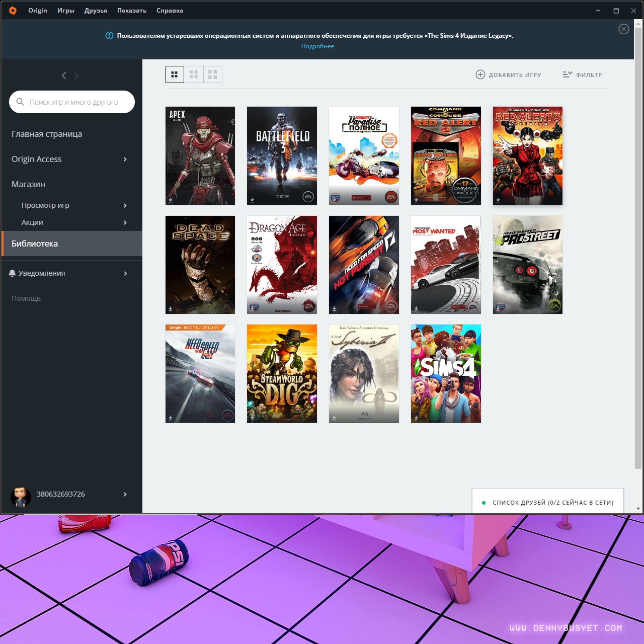Switch to large tile view
The image size is (644, 644).
pos(213,74)
